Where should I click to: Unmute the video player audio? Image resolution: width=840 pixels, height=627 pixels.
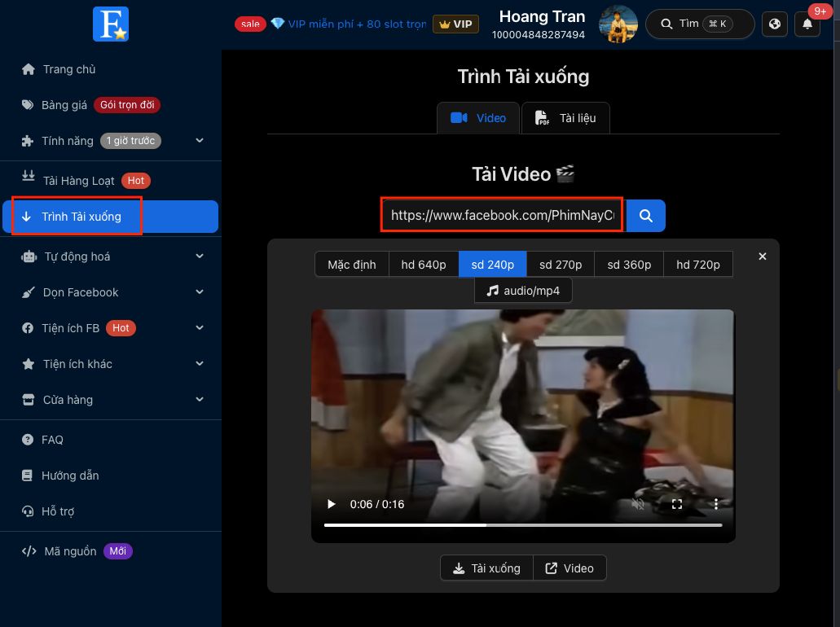point(637,504)
